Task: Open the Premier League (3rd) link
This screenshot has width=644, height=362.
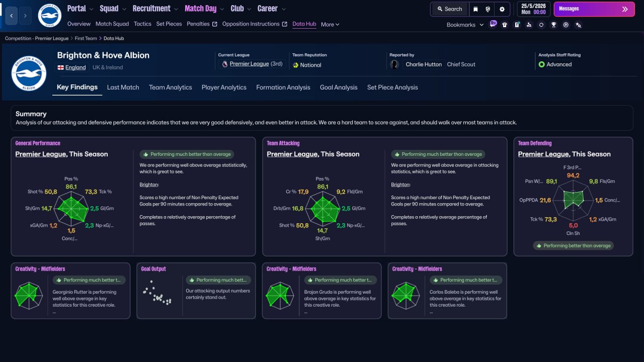Action: [257, 64]
